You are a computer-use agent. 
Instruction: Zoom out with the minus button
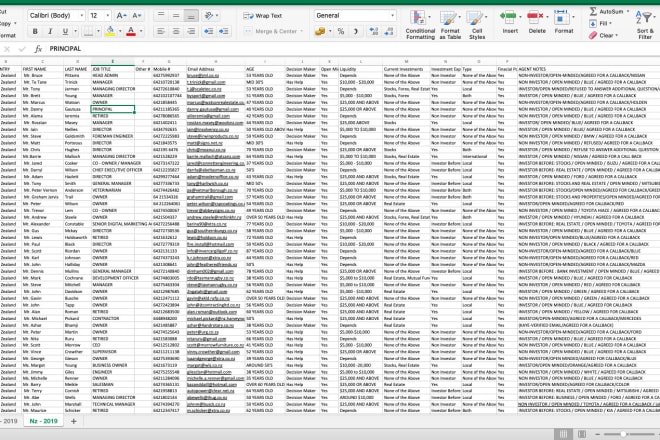pos(597,434)
